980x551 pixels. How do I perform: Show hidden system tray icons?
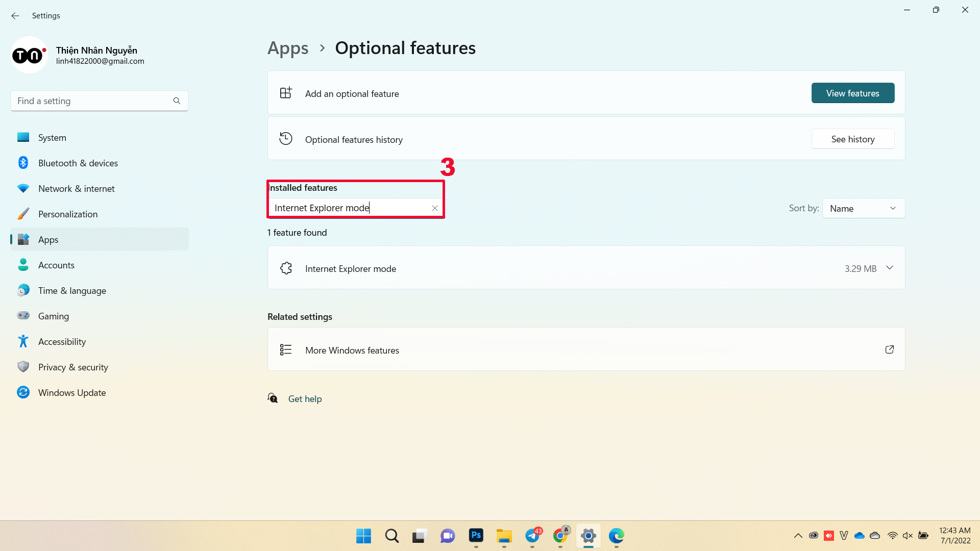[x=798, y=536]
